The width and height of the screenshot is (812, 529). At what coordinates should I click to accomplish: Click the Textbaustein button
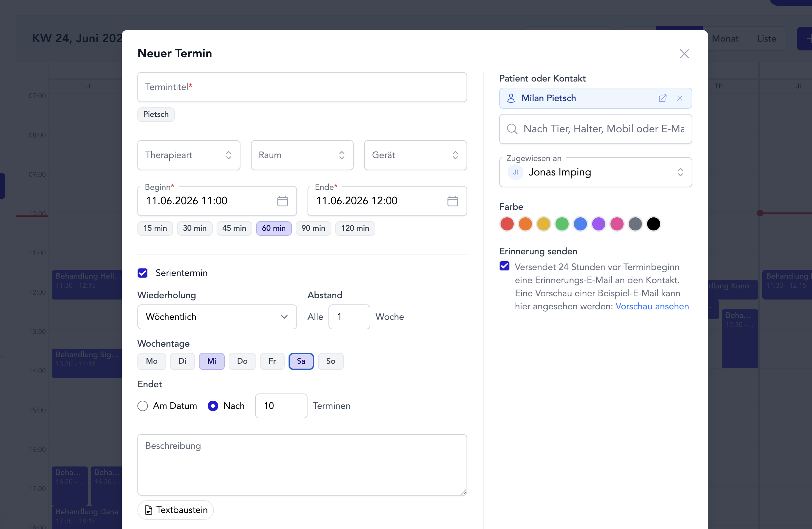(x=175, y=510)
